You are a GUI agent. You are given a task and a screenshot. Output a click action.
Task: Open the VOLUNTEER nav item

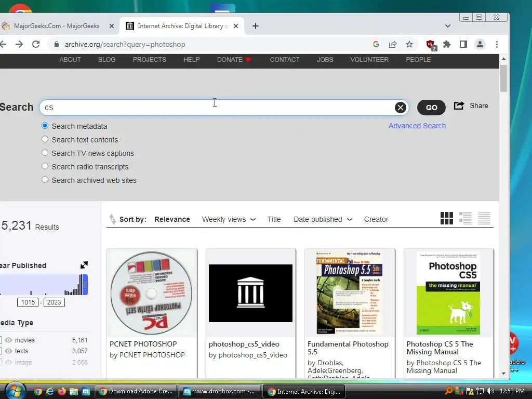point(369,59)
